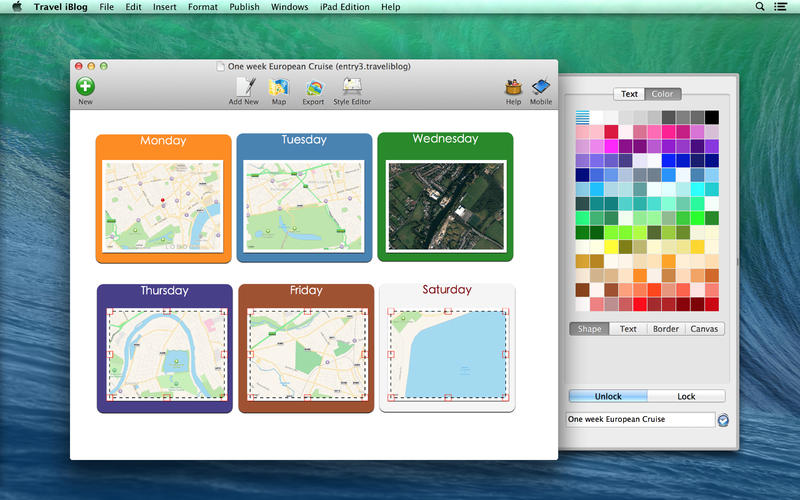The height and width of the screenshot is (500, 800).
Task: Open the Windows menu
Action: (x=289, y=7)
